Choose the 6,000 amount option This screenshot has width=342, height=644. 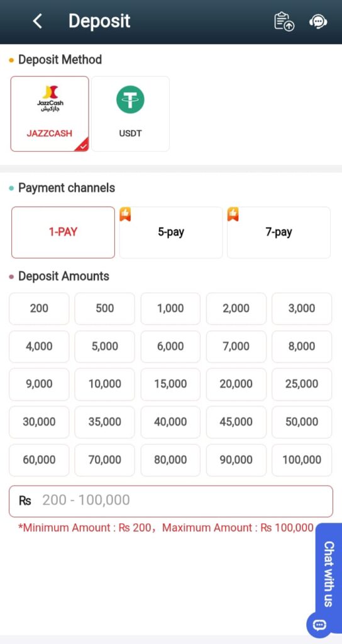(170, 347)
